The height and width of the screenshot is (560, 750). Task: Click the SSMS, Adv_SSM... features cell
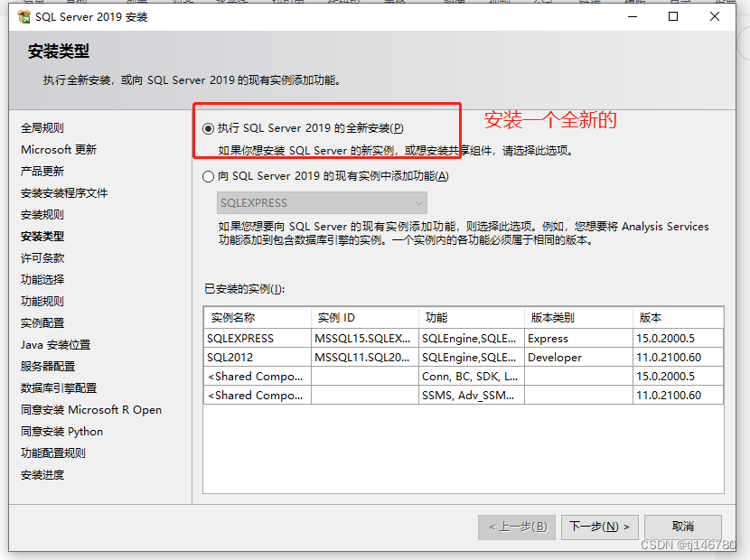point(472,396)
